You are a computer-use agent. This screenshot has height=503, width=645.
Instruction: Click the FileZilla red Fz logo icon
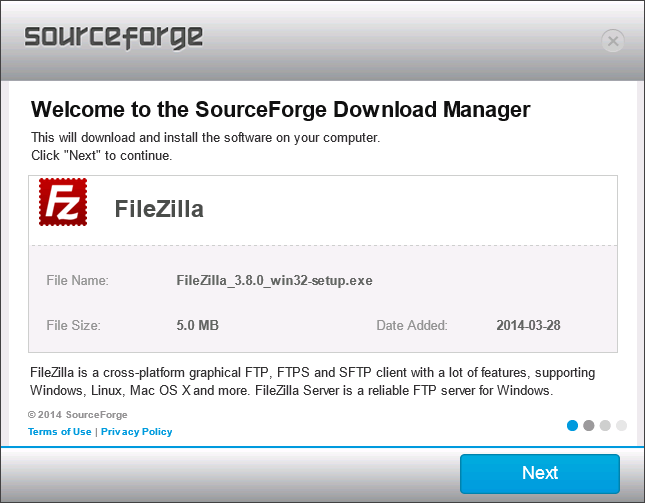(63, 202)
